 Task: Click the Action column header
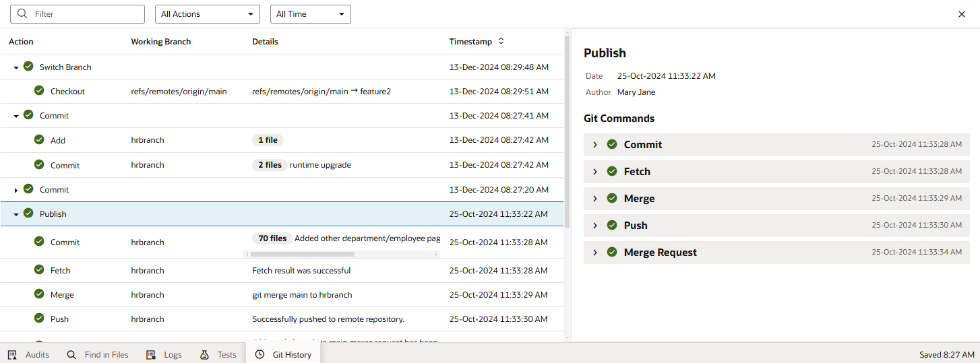(x=21, y=42)
